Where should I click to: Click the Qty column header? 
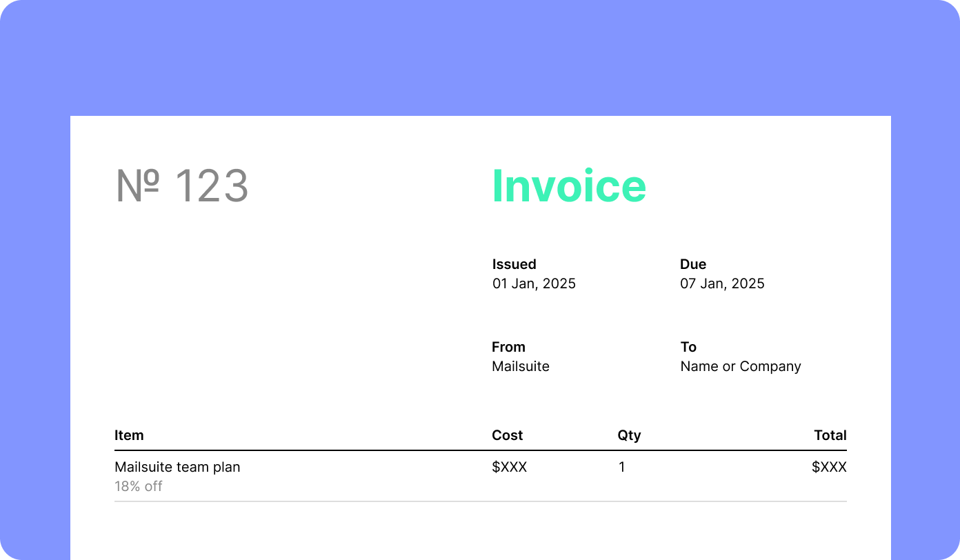click(629, 435)
